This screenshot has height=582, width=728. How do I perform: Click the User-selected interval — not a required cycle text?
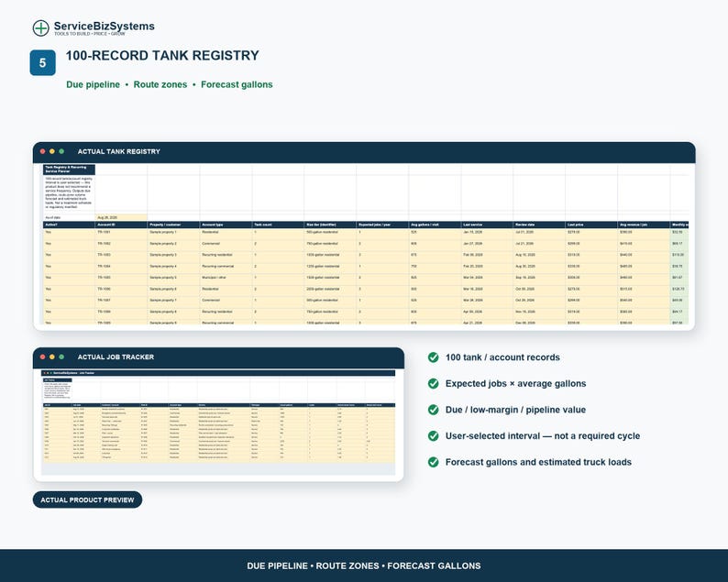(542, 435)
